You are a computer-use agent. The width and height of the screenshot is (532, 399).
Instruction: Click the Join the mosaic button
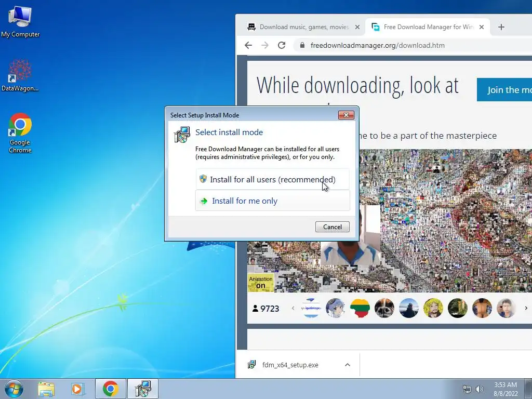pos(504,89)
